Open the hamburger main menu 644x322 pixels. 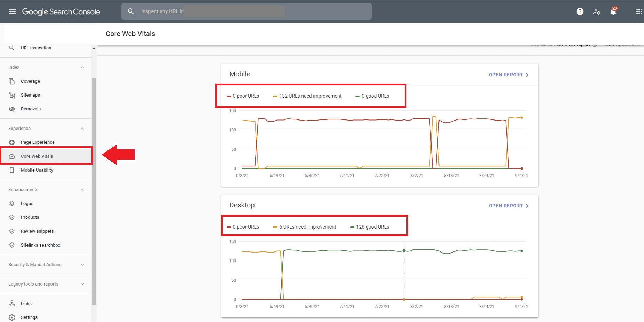(13, 11)
